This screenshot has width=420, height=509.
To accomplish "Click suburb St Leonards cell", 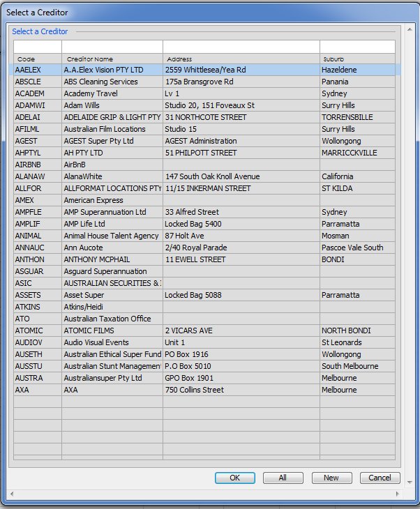I will pyautogui.click(x=357, y=342).
